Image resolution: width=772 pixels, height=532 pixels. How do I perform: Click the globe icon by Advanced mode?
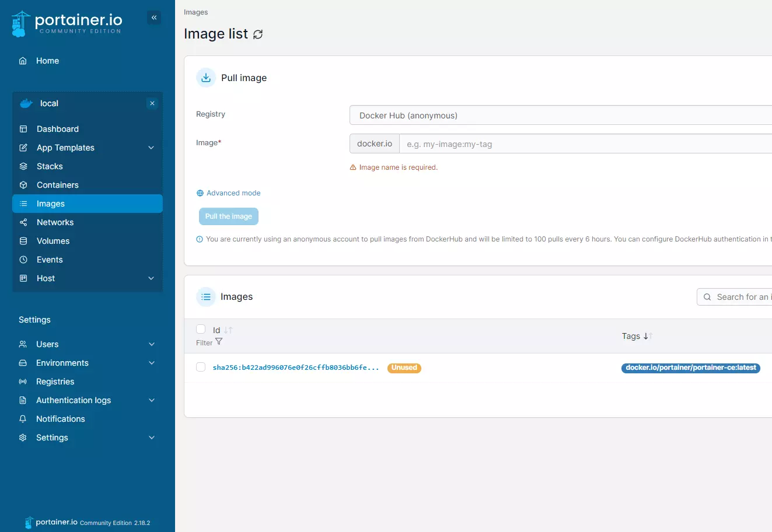pyautogui.click(x=200, y=193)
